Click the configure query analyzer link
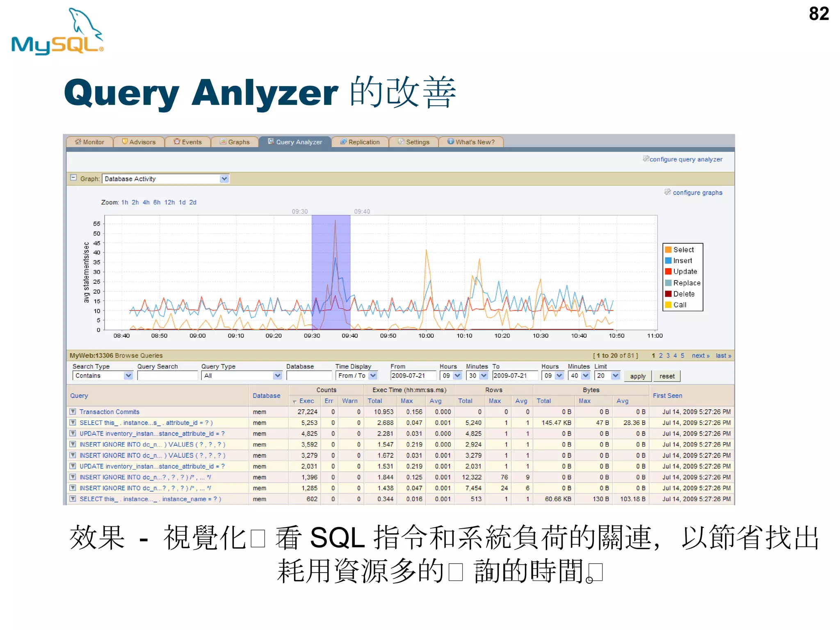This screenshot has height=630, width=840. pos(686,159)
